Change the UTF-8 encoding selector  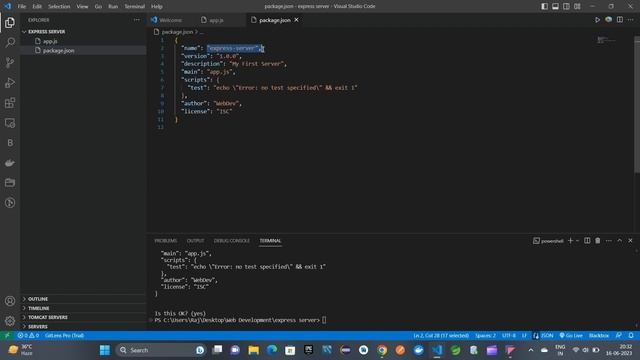[x=509, y=336]
